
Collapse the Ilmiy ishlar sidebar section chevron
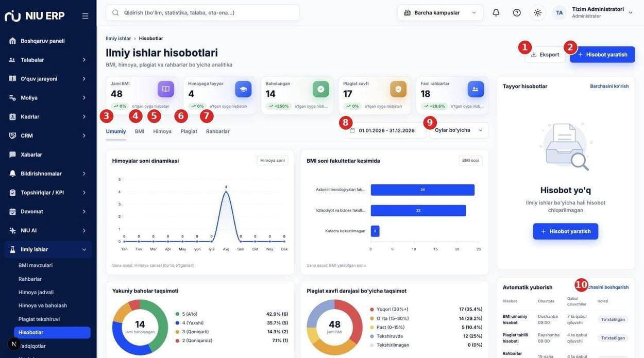coord(84,249)
